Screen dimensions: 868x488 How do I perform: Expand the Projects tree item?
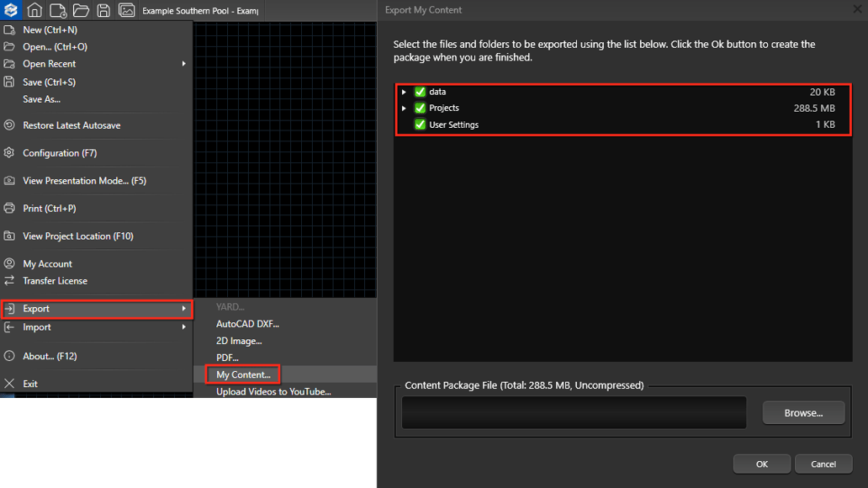click(x=404, y=108)
